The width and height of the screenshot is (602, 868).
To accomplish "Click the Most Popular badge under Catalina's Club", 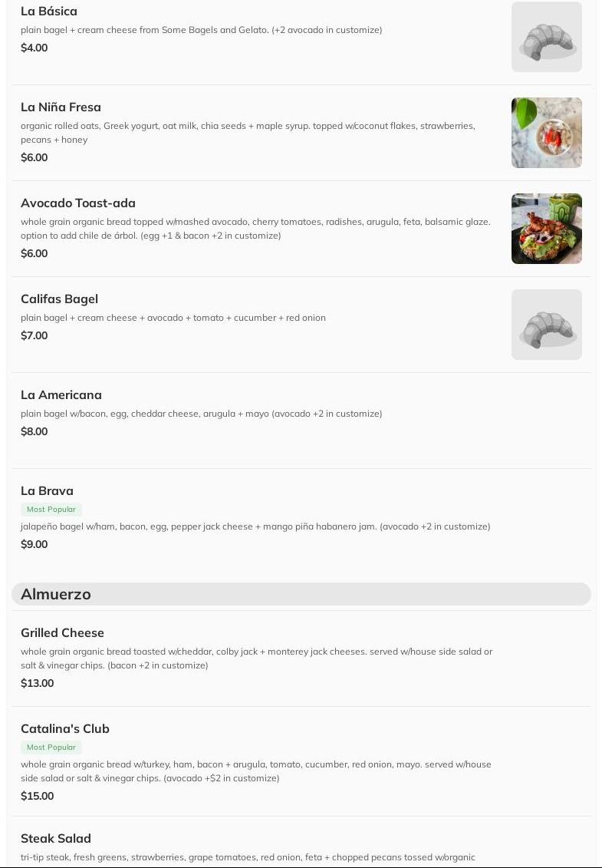I will coord(51,748).
